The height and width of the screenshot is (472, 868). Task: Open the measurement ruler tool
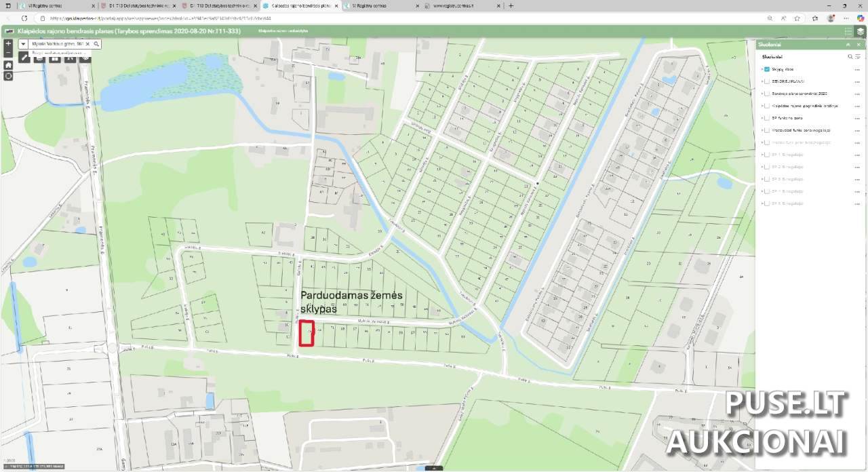24,58
